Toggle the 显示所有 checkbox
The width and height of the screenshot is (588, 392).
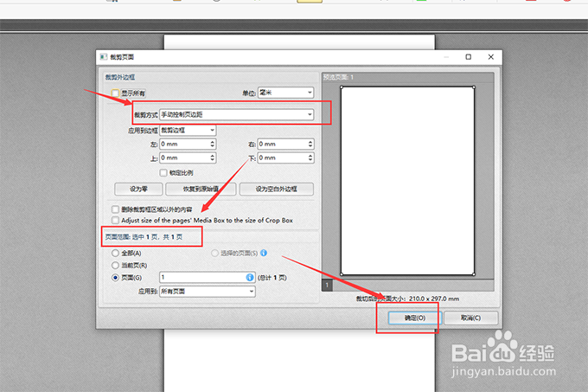click(116, 93)
